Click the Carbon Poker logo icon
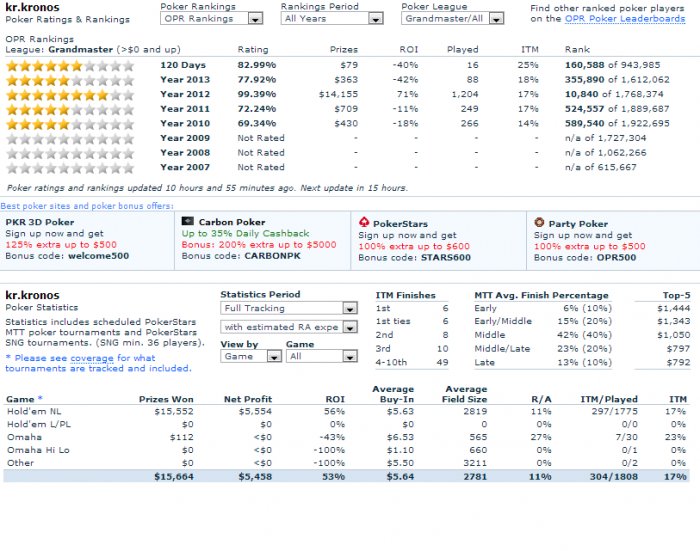 188,221
